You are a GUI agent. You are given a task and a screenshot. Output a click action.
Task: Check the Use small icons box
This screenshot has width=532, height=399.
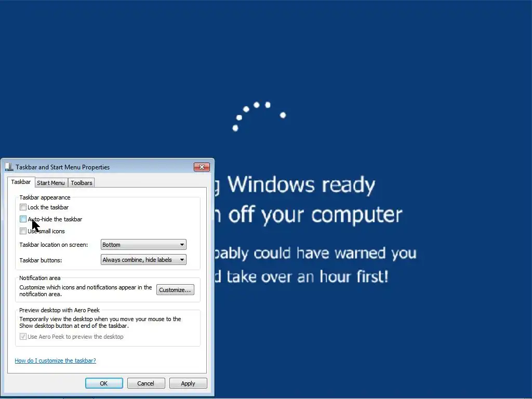tap(23, 231)
